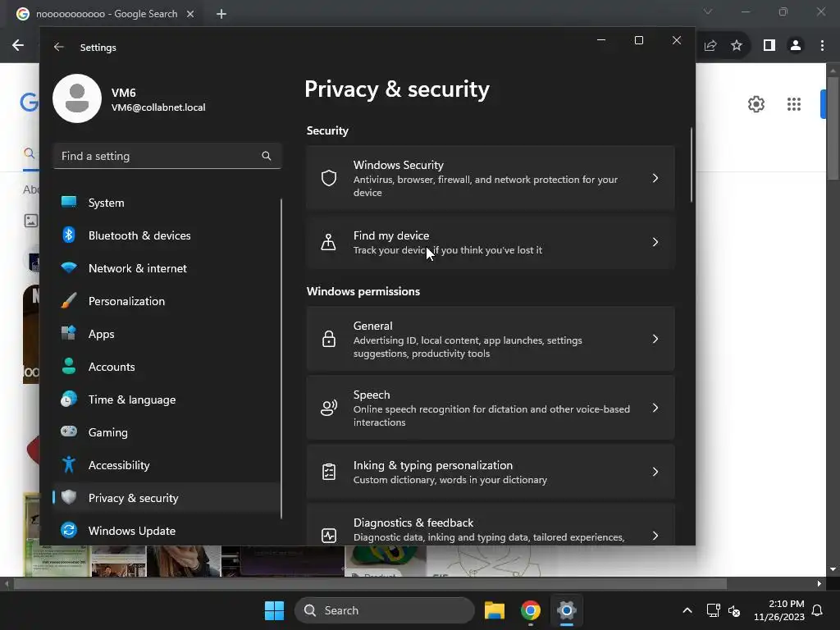Go back using Settings back arrow
This screenshot has width=840, height=630.
click(59, 47)
